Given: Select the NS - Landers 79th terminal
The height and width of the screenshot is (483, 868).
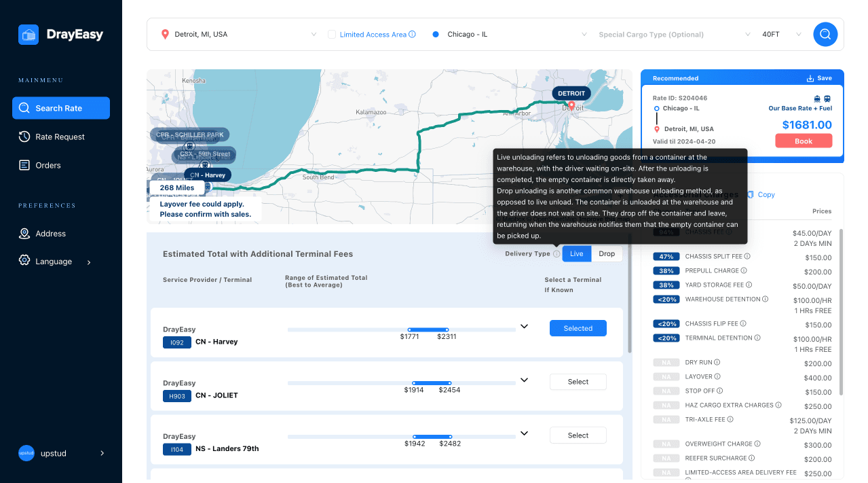Looking at the screenshot, I should point(578,435).
